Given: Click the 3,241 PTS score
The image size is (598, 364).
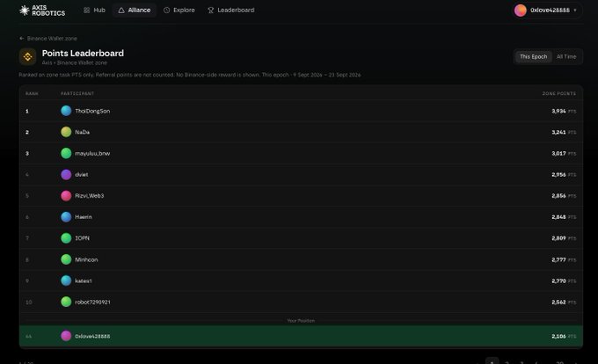Looking at the screenshot, I should tap(564, 132).
